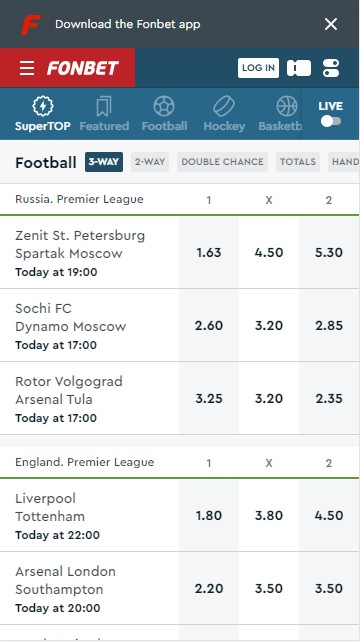
Task: Pick Zenit win odds 1.63
Action: (209, 253)
